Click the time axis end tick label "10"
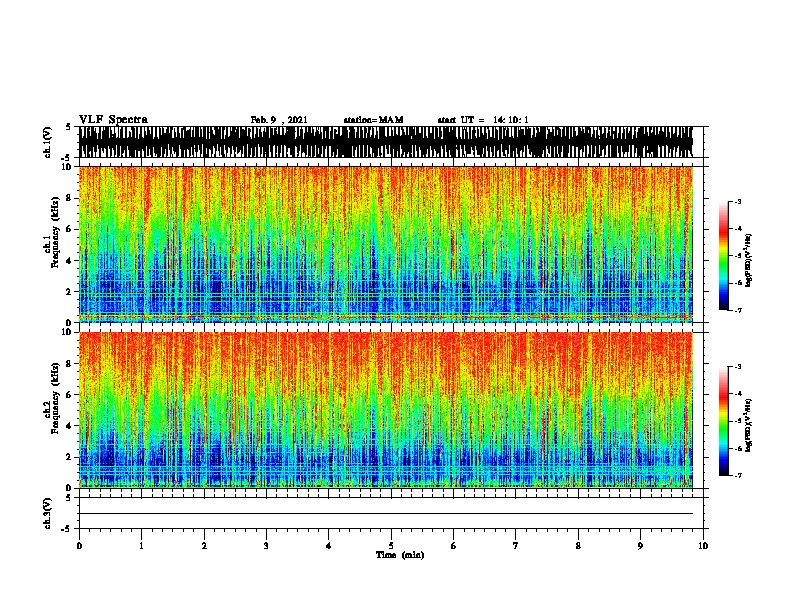Viewport: 792px width, 612px height. coord(703,546)
